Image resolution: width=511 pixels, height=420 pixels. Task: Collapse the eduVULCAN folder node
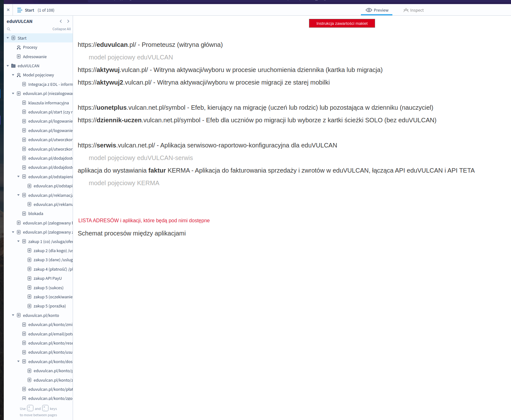coord(8,66)
